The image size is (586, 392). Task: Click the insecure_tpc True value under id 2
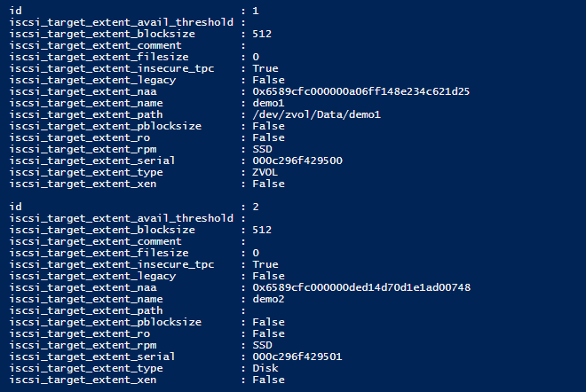tap(265, 264)
